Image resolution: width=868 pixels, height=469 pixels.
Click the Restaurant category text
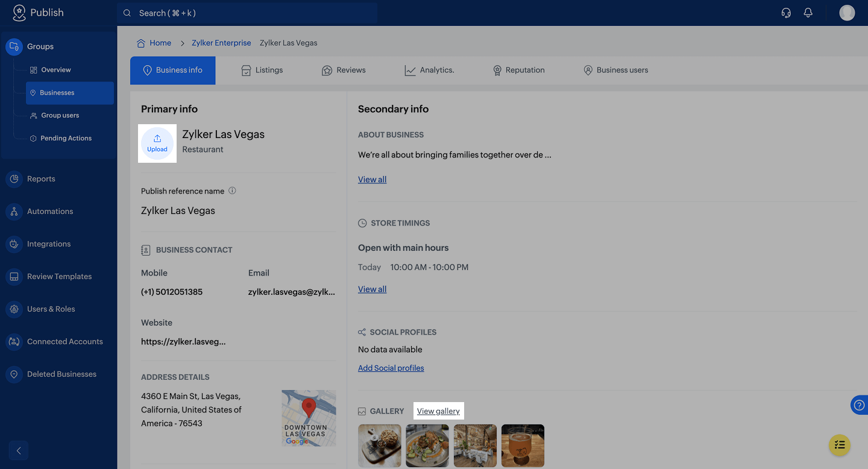point(203,150)
